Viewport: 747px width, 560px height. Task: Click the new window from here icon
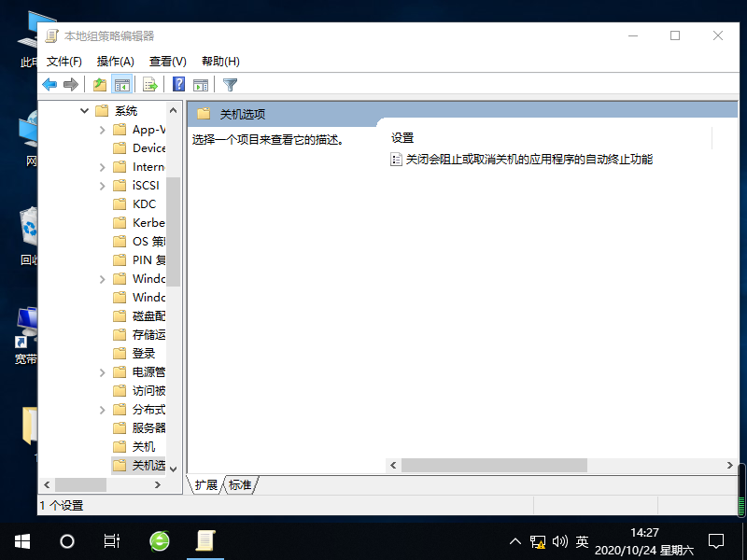[x=201, y=84]
